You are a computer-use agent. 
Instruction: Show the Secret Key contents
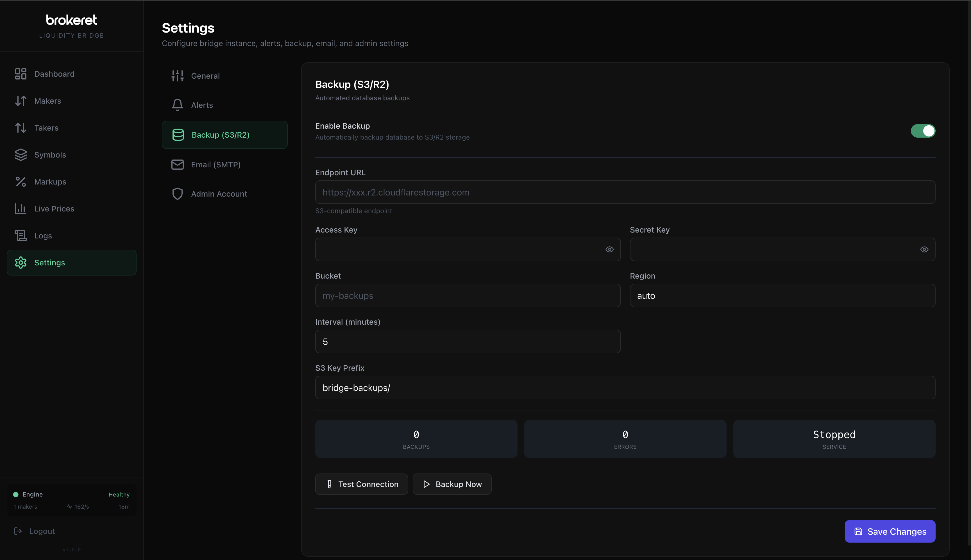pos(924,249)
